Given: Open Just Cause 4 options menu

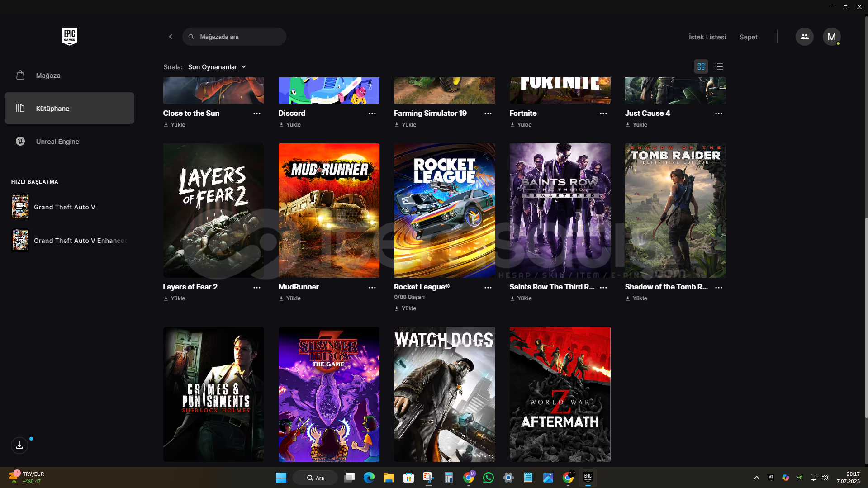Looking at the screenshot, I should [x=719, y=114].
